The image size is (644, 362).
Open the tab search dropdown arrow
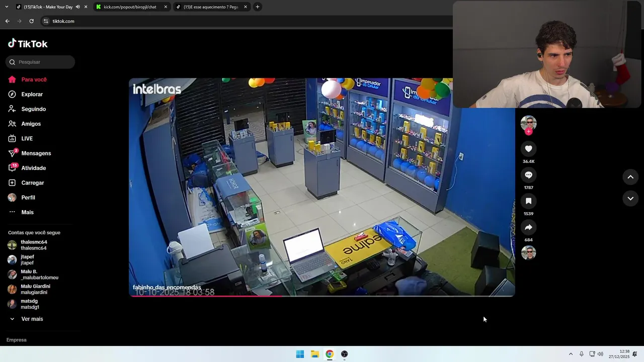click(7, 7)
